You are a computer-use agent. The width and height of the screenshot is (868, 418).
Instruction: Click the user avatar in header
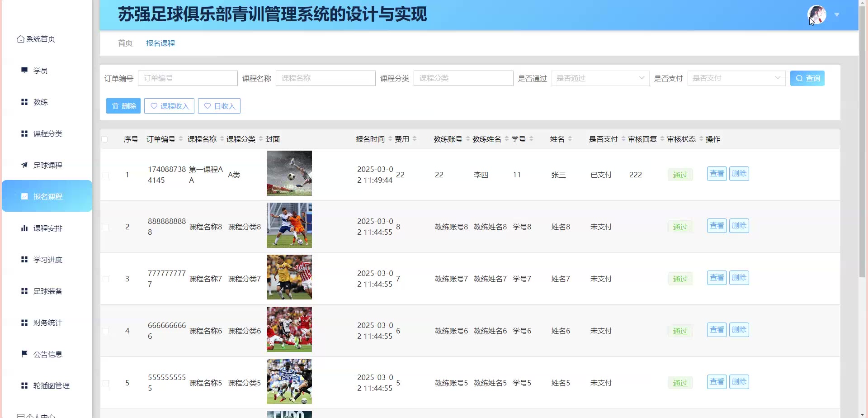click(x=816, y=15)
